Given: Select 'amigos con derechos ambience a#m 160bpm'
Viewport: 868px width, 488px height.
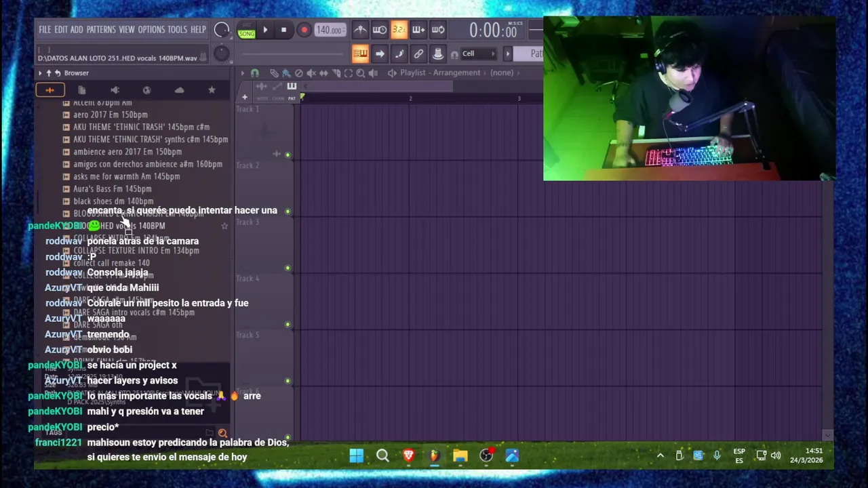Looking at the screenshot, I should 148,164.
